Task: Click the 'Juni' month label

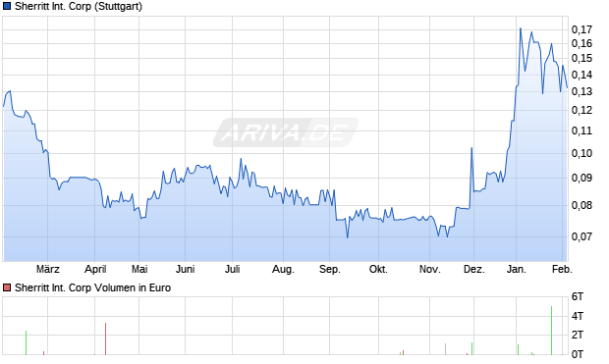Action: click(x=186, y=269)
